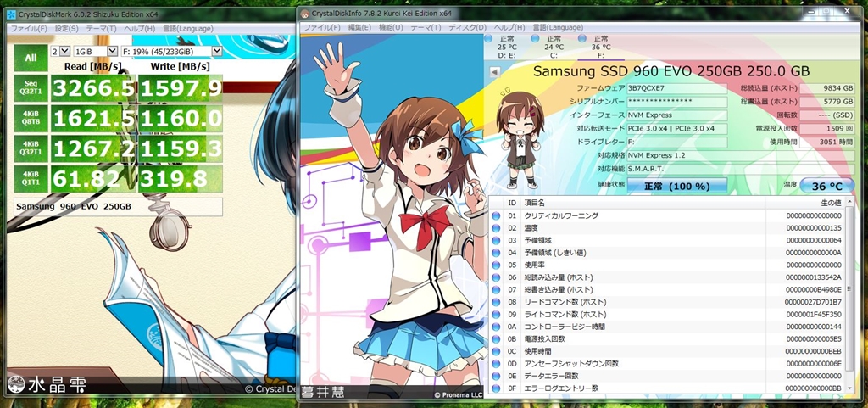This screenshot has width=868, height=408.
Task: Click the Seq write result 1597.9
Action: (180, 88)
